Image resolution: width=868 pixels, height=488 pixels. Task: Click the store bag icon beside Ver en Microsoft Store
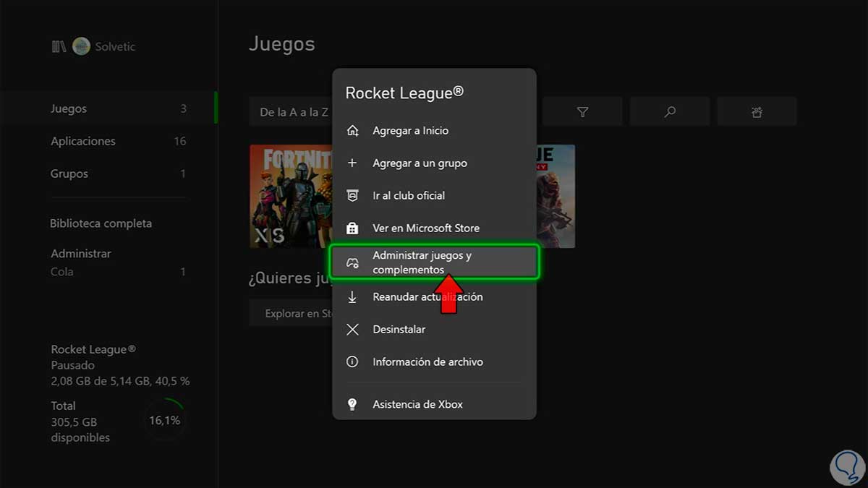click(x=352, y=228)
